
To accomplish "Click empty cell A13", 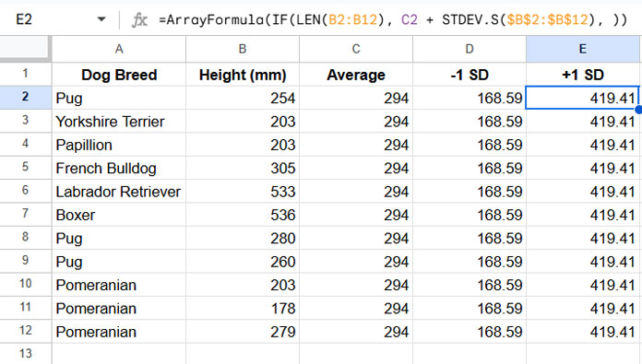I will [x=119, y=354].
